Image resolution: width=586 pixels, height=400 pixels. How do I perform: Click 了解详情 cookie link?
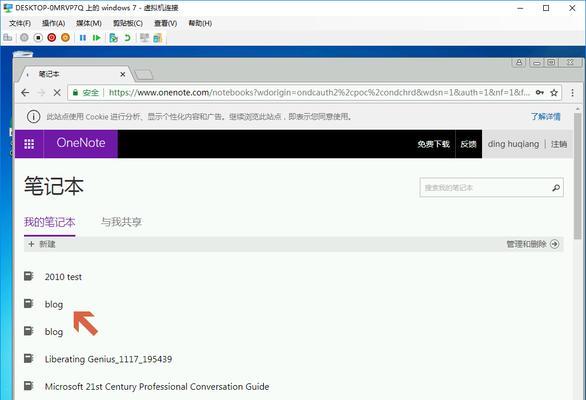[546, 117]
